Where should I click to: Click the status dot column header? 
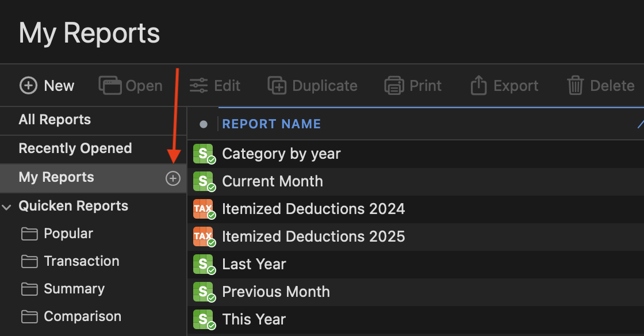tap(204, 124)
